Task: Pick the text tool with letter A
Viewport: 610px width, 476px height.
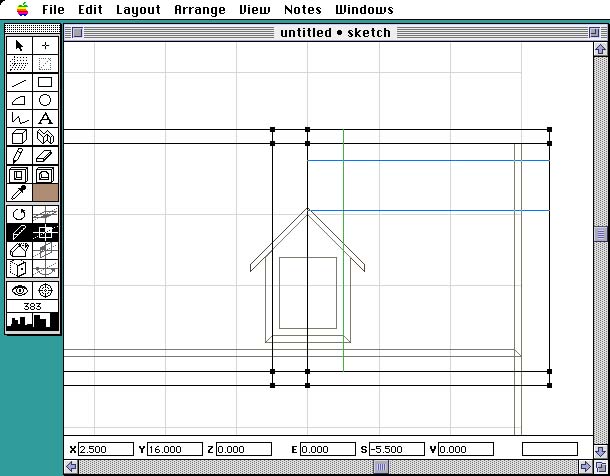Action: click(x=45, y=118)
